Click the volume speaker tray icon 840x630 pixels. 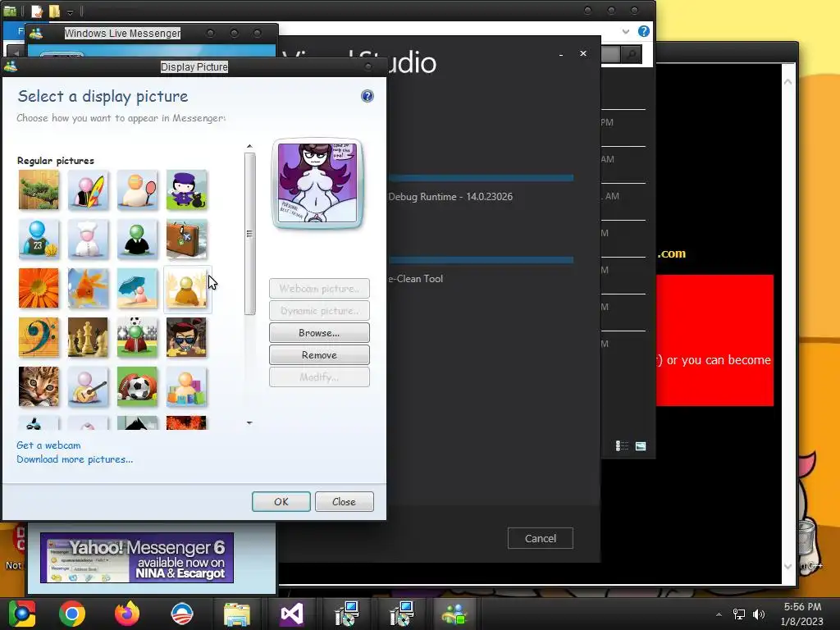tap(759, 614)
